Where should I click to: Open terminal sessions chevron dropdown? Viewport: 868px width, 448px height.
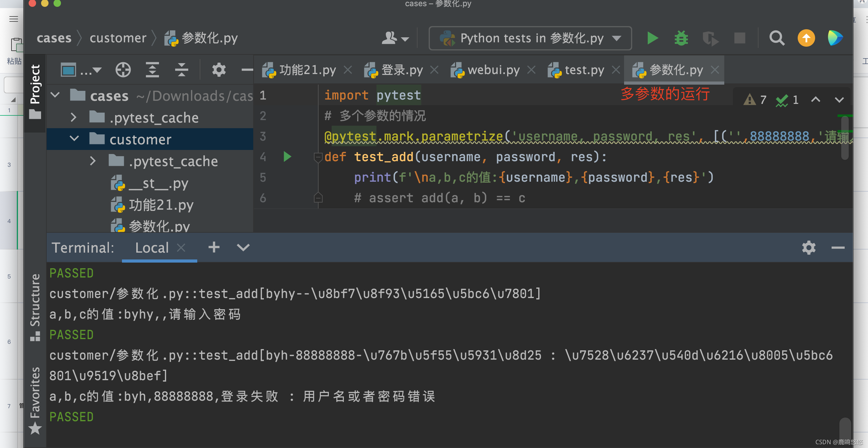tap(243, 248)
